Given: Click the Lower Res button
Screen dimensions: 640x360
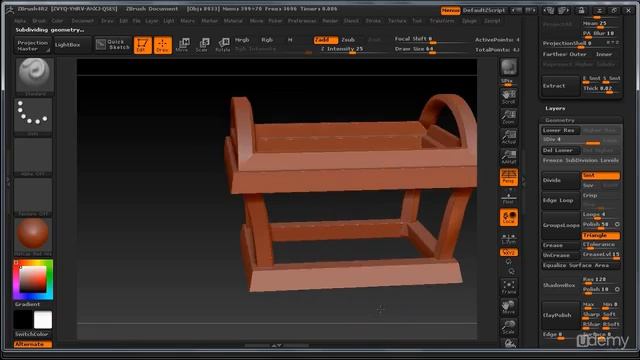Looking at the screenshot, I should tap(560, 130).
